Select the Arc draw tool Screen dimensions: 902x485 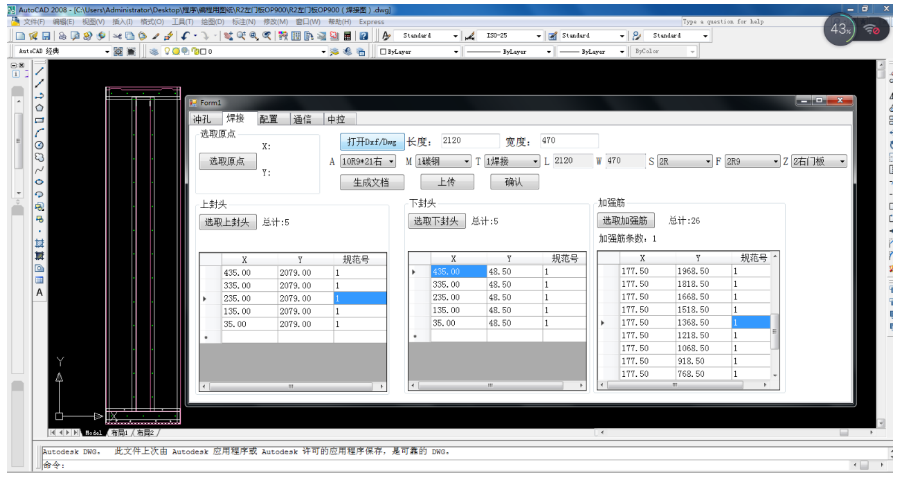point(40,131)
